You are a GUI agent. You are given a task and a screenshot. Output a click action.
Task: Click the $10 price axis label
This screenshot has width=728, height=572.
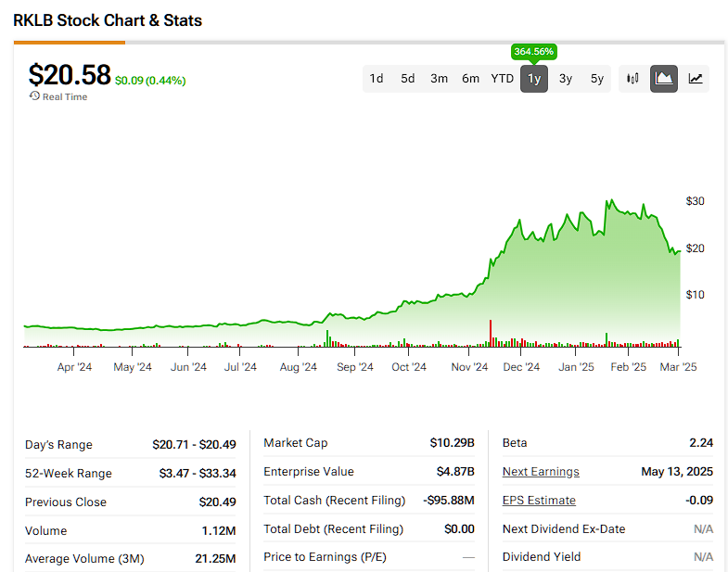tap(695, 295)
